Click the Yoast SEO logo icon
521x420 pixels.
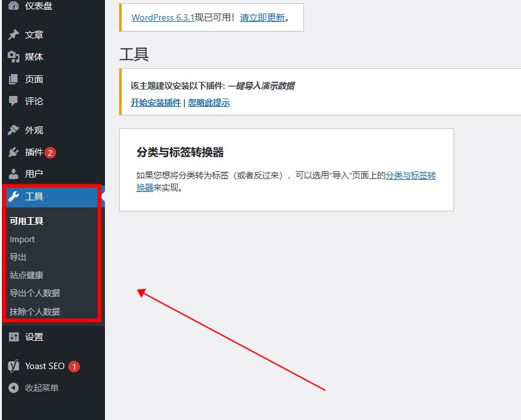coord(14,366)
